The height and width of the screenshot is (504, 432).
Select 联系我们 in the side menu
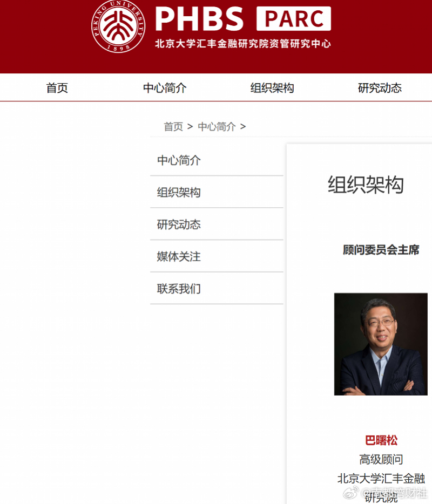(217, 289)
